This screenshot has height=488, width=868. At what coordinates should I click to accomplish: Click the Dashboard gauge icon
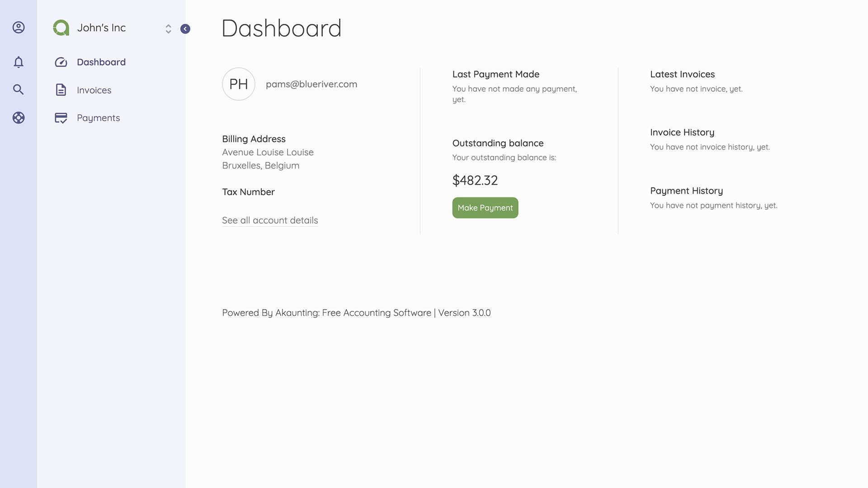[61, 62]
